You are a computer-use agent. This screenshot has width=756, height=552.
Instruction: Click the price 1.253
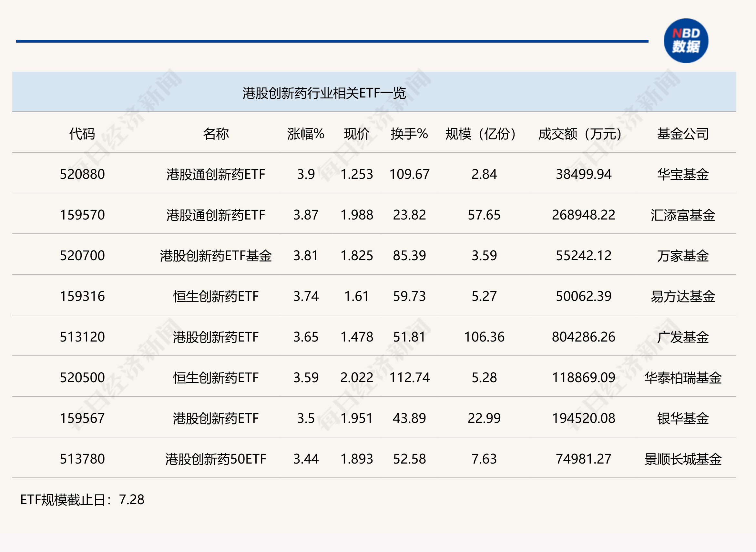click(357, 174)
